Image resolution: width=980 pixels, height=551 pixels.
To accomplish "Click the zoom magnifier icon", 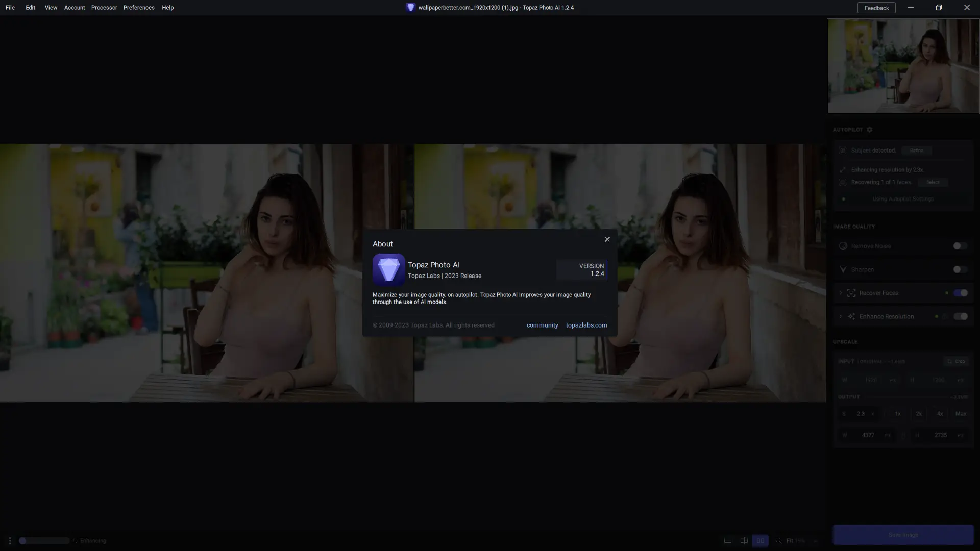I will pos(779,541).
